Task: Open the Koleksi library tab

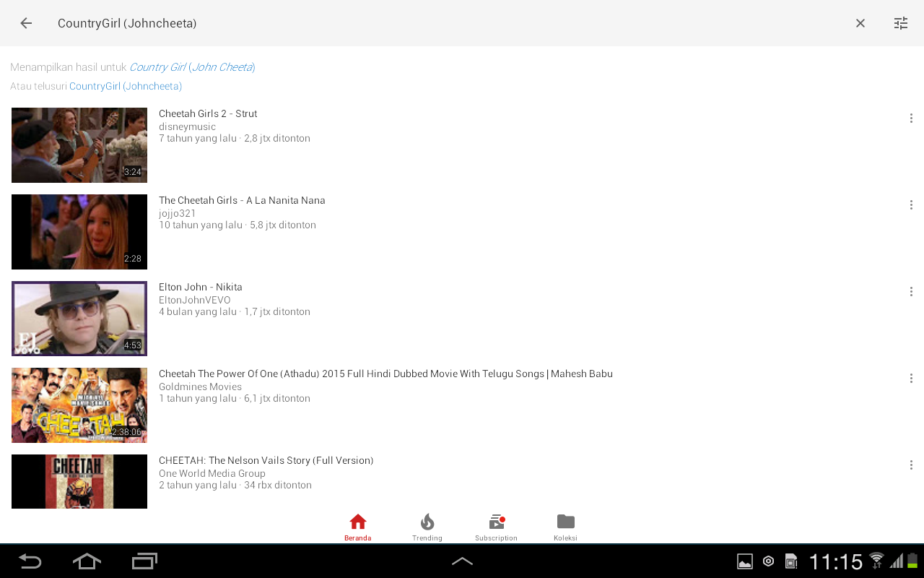Action: (x=566, y=527)
